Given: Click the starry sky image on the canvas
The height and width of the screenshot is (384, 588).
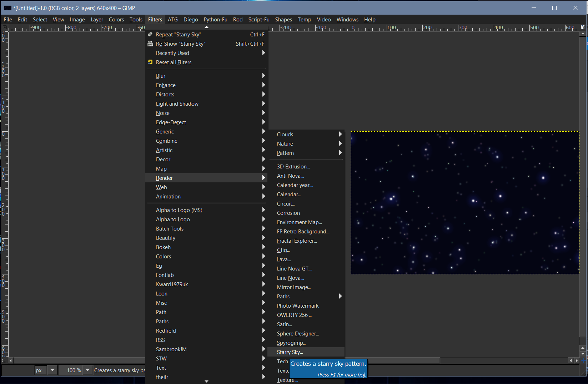Looking at the screenshot, I should pyautogui.click(x=464, y=202).
